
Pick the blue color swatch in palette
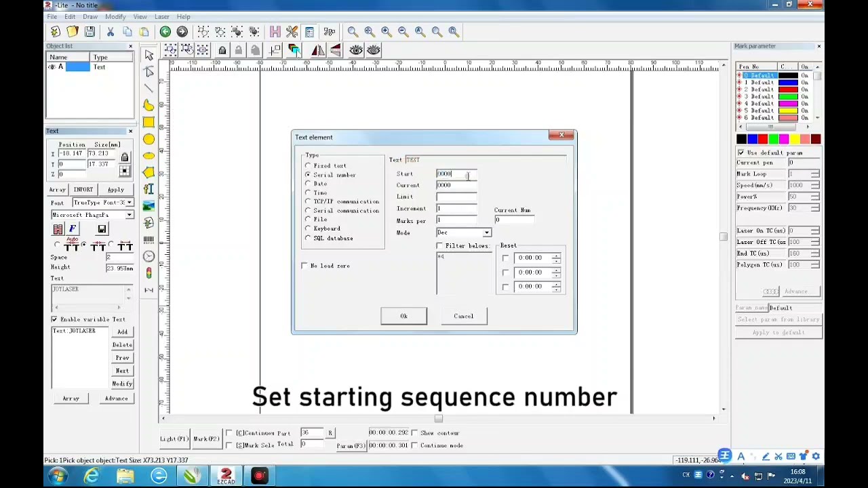752,140
